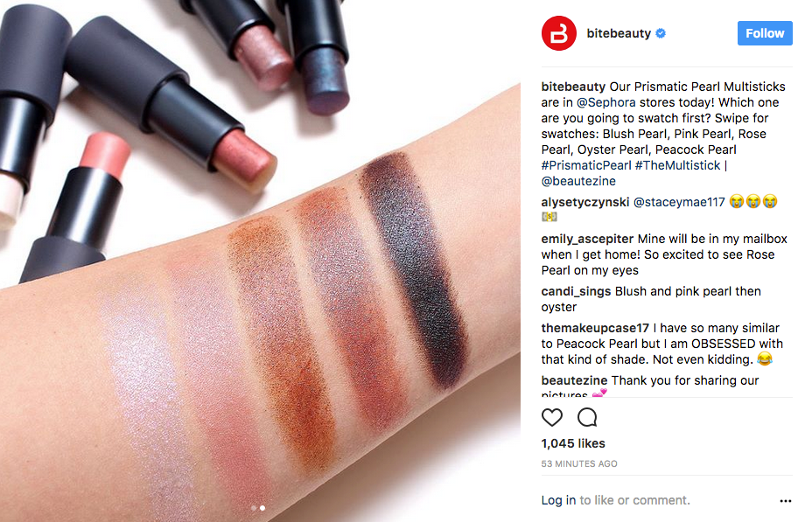Follow the bitebeauty account

point(765,33)
